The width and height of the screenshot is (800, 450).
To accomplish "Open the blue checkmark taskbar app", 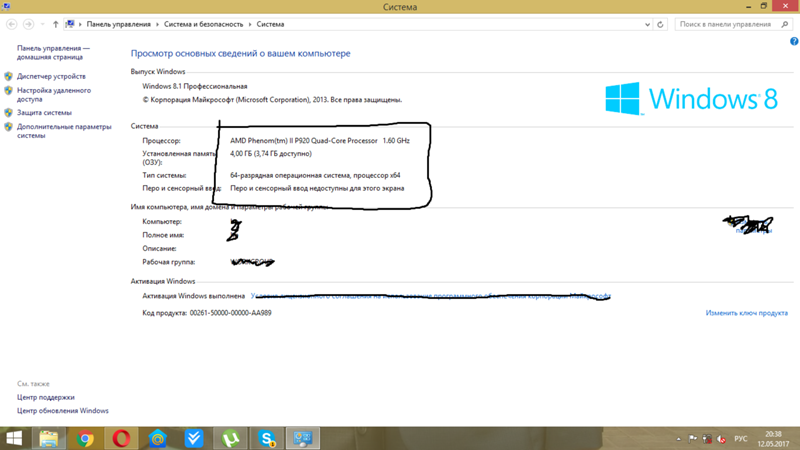I will click(194, 438).
